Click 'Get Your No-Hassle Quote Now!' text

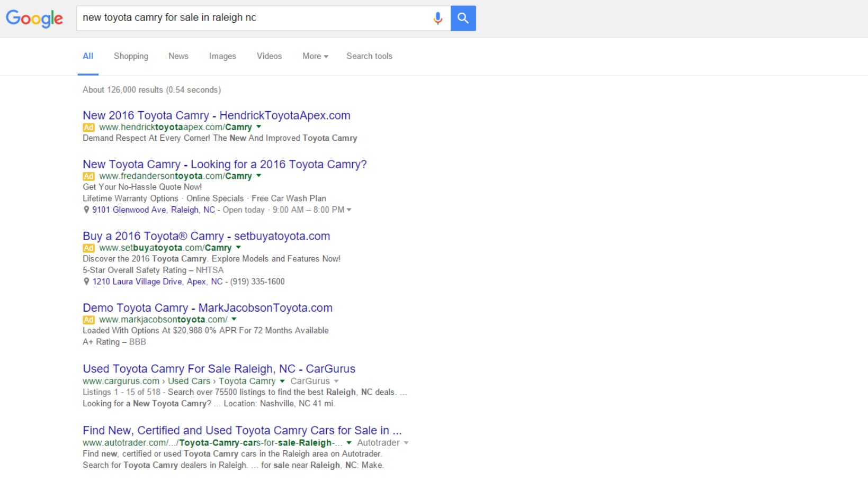[142, 187]
